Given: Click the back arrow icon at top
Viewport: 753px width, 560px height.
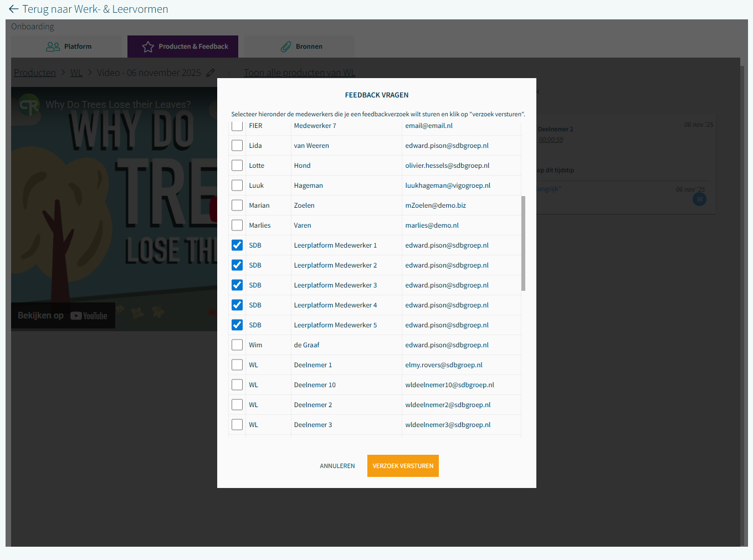Looking at the screenshot, I should click(x=14, y=9).
